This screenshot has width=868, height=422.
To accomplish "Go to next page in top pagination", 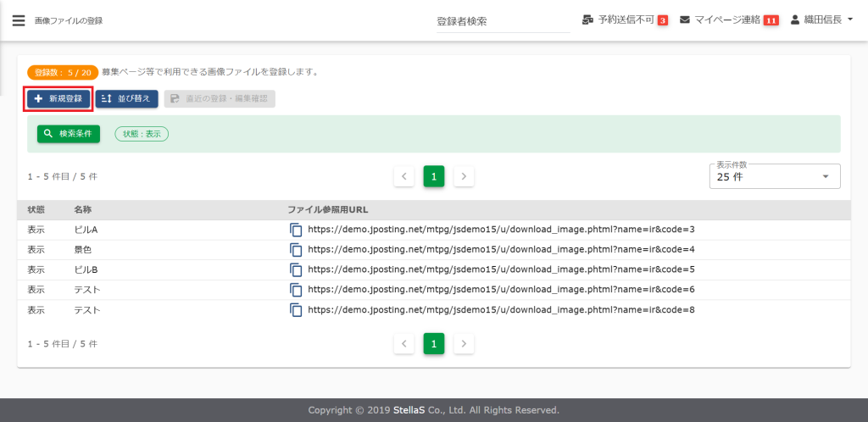I will (464, 176).
